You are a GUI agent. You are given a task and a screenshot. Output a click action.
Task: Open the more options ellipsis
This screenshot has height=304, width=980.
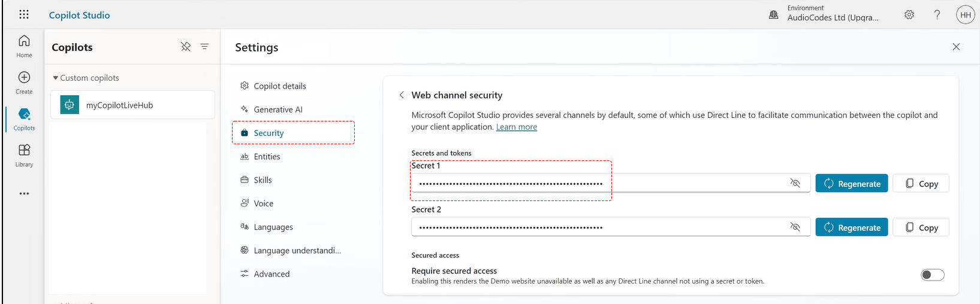pos(24,193)
